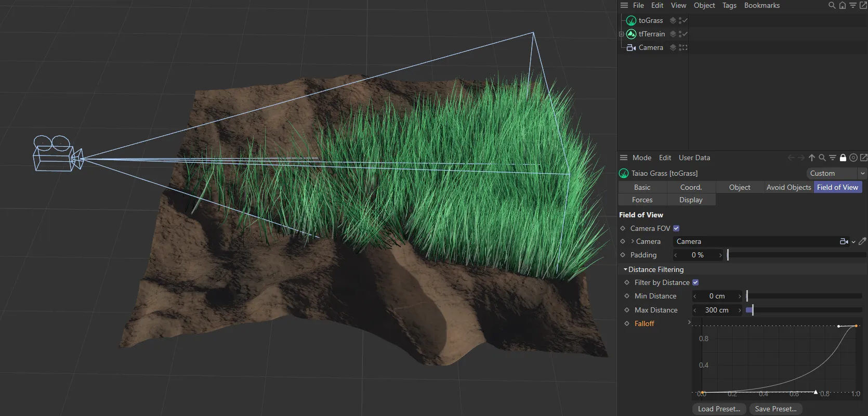This screenshot has height=416, width=868.
Task: Disable the Camera FOV checkbox
Action: (x=676, y=229)
